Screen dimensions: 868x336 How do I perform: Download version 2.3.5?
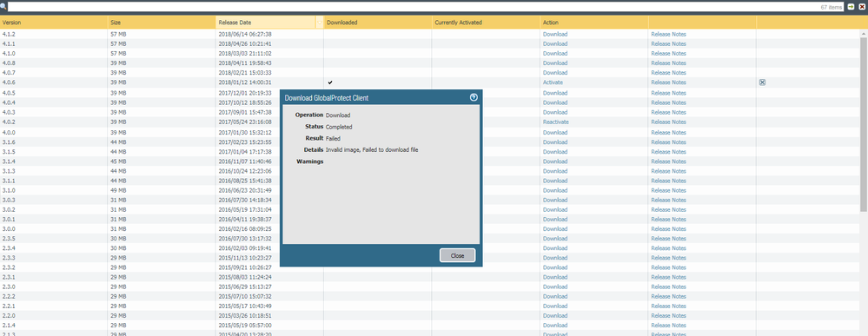(x=555, y=239)
